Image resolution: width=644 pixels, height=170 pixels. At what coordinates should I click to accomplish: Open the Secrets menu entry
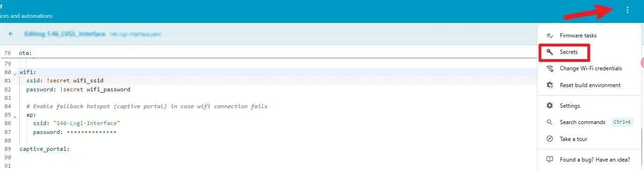point(589,52)
